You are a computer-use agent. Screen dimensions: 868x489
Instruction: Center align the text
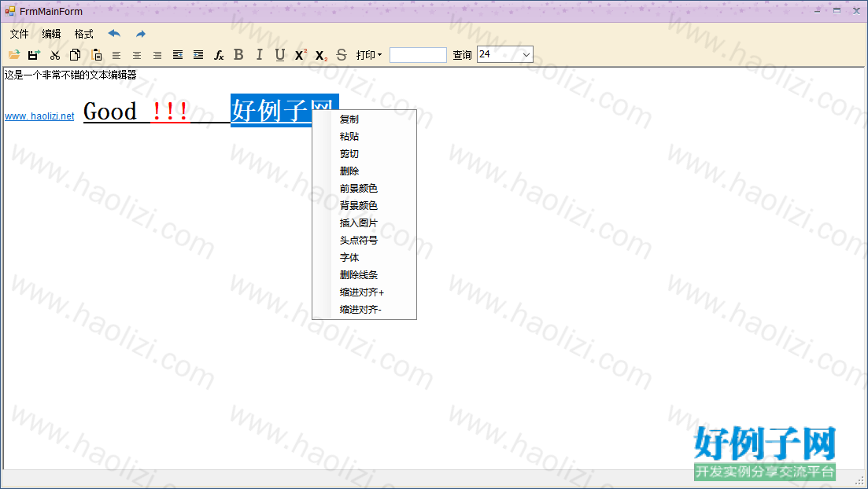coord(137,55)
